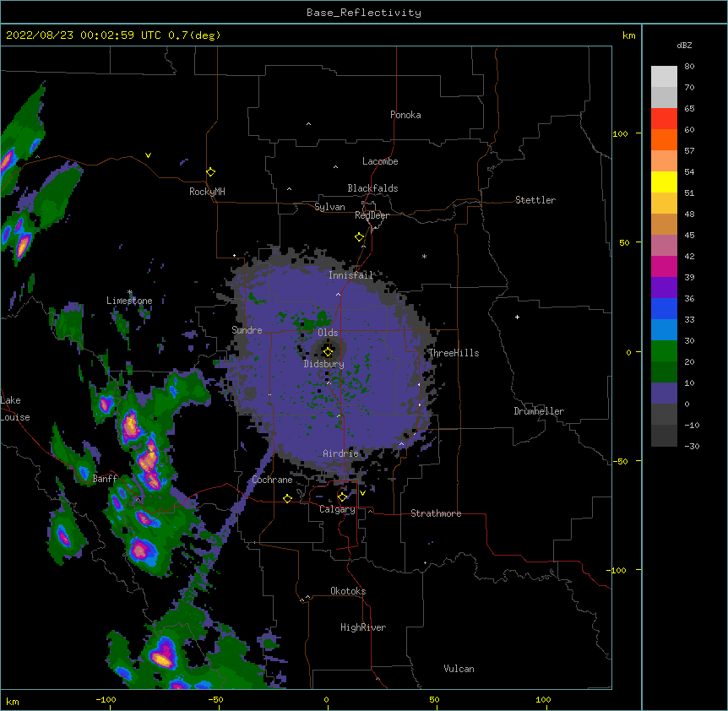728x711 pixels.
Task: Click the slate purple 10 dBZ legend swatch
Action: 664,393
